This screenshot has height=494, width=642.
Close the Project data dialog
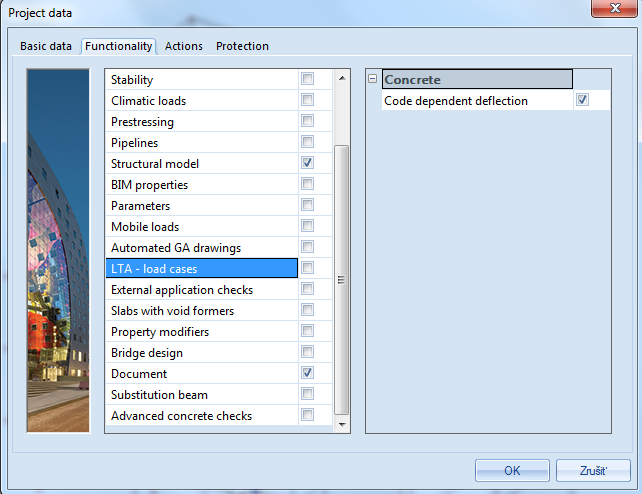click(x=616, y=10)
